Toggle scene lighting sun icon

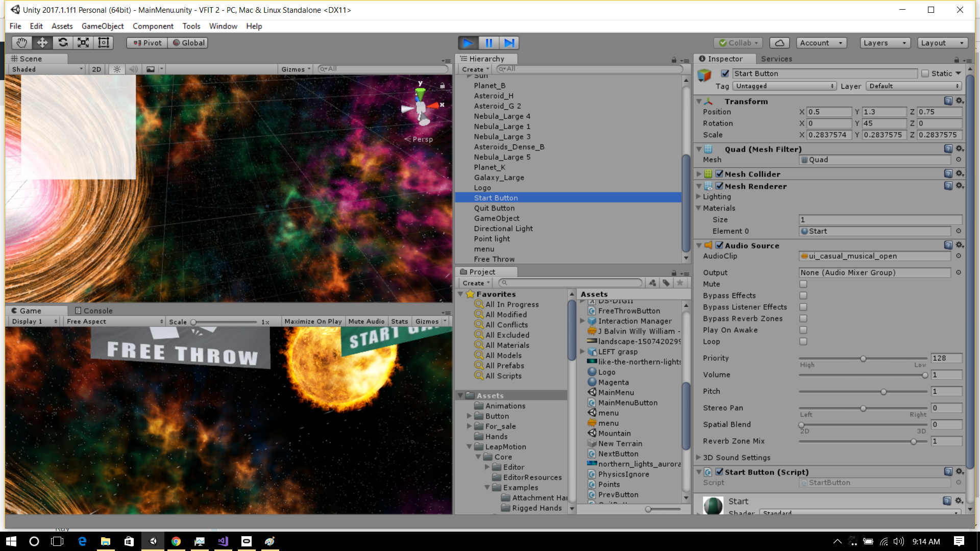pyautogui.click(x=117, y=69)
